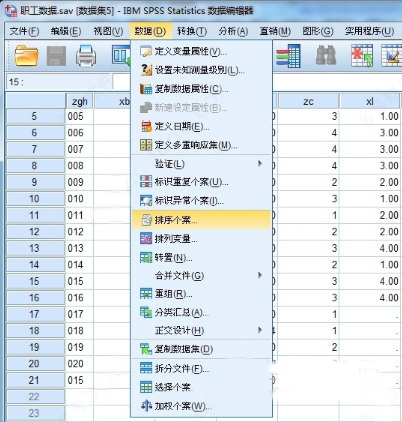Click the 标识重复个案 menu icon
The image size is (402, 422).
pyautogui.click(x=146, y=182)
